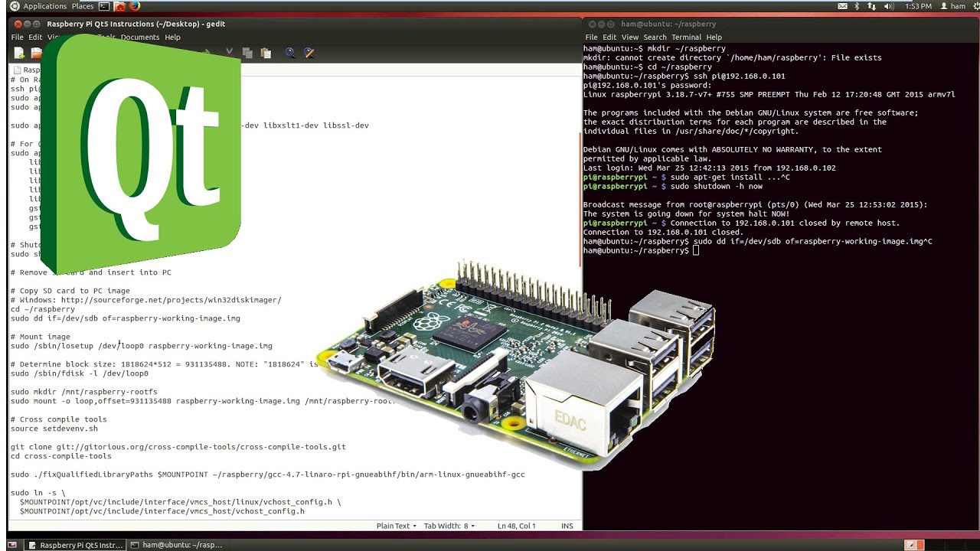Open the terminal window Edit menu
Image resolution: width=980 pixels, height=551 pixels.
click(609, 37)
